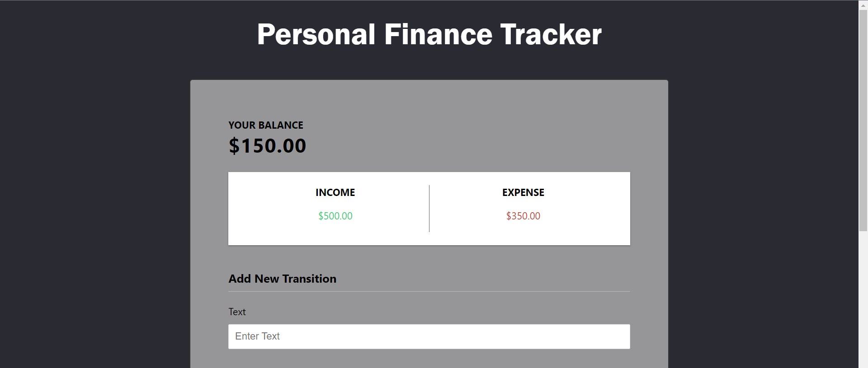Click the horizontal rule under Add New Transition
This screenshot has height=368, width=868.
click(x=429, y=291)
